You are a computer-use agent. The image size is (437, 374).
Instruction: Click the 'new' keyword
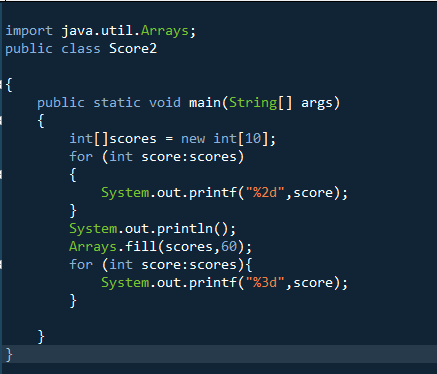point(193,139)
